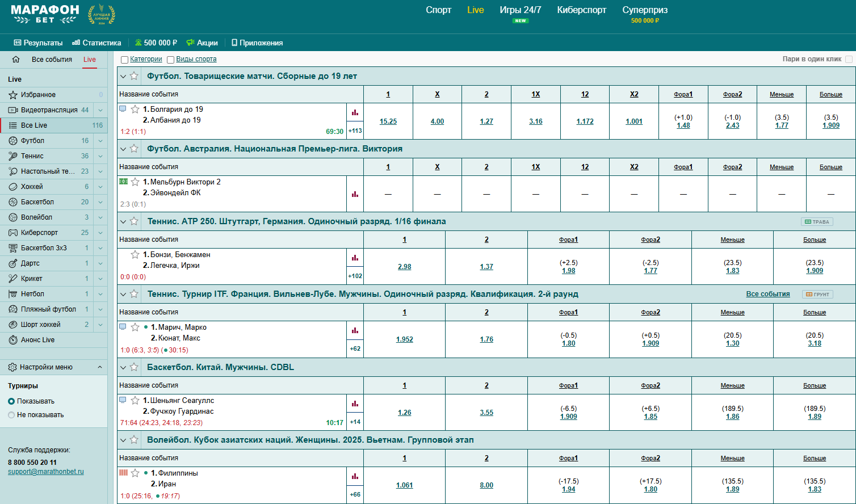Star the Мельбурн Виктори 2 match
The height and width of the screenshot is (504, 856).
coord(135,182)
